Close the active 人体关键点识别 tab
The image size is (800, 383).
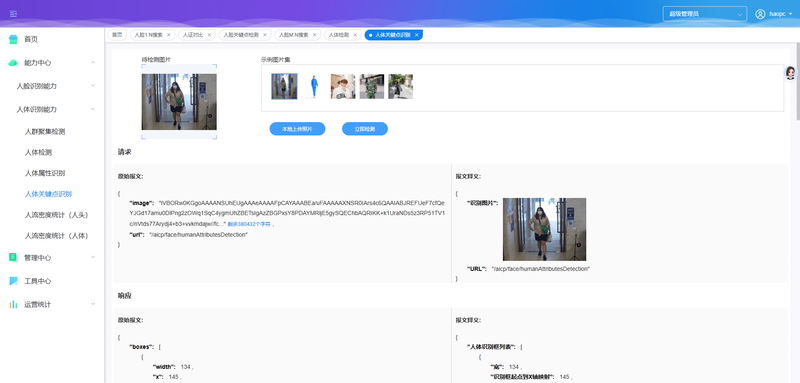(416, 35)
